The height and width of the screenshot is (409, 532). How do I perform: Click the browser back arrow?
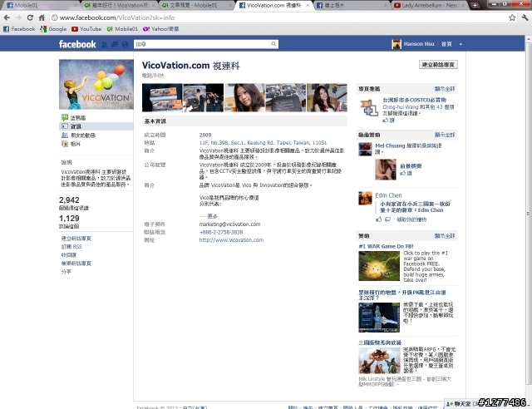click(x=7, y=17)
